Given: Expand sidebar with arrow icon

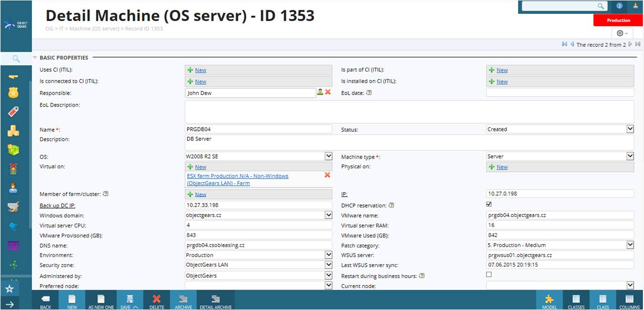Looking at the screenshot, I should coord(10,304).
